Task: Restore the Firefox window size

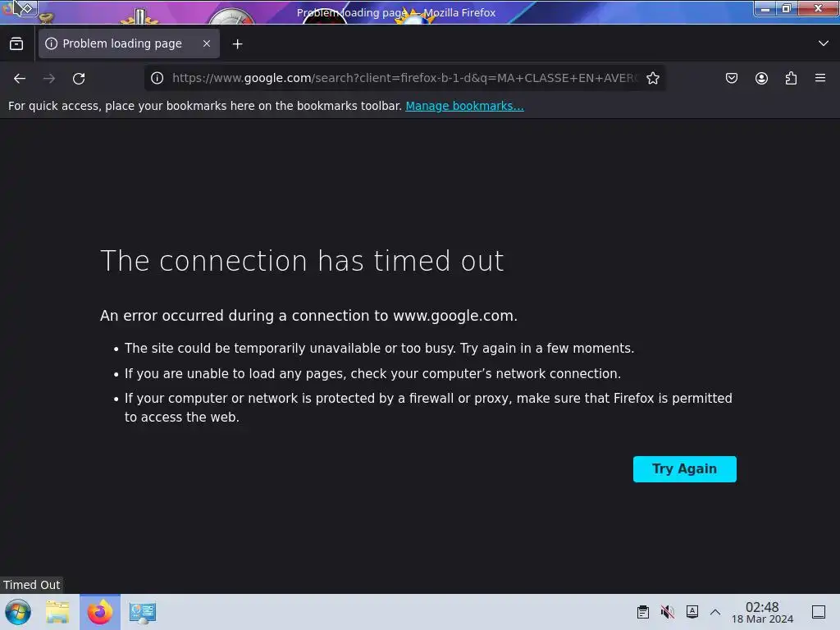Action: click(x=787, y=8)
